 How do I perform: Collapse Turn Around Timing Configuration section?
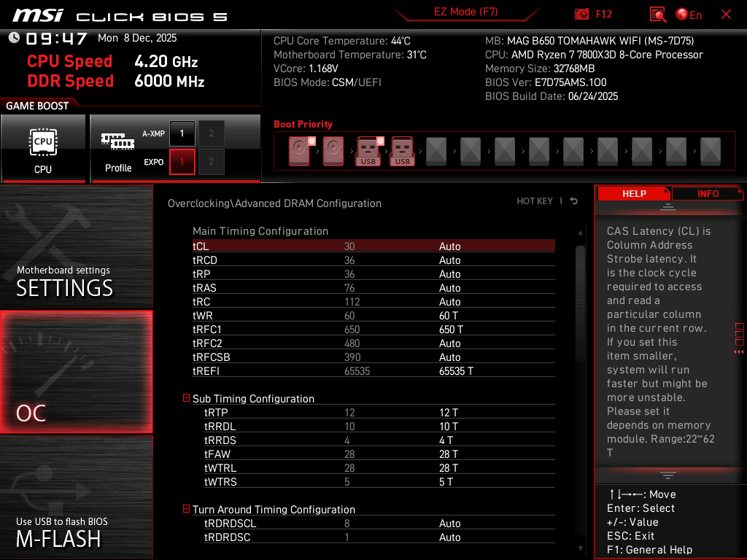click(186, 508)
